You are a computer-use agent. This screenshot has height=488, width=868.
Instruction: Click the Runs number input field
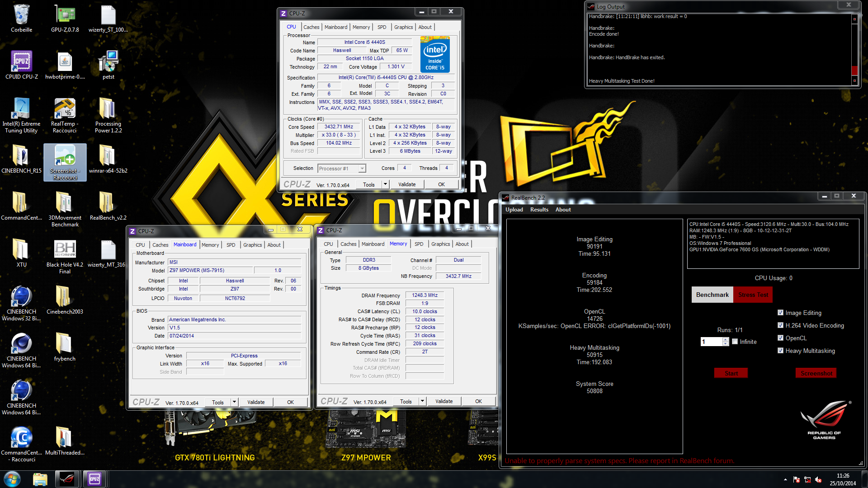[x=712, y=342]
